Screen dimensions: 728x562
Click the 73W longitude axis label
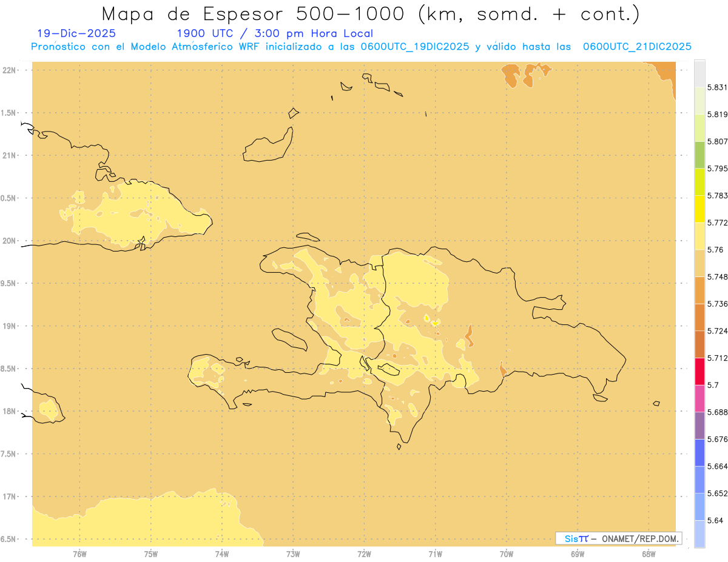[x=293, y=554]
